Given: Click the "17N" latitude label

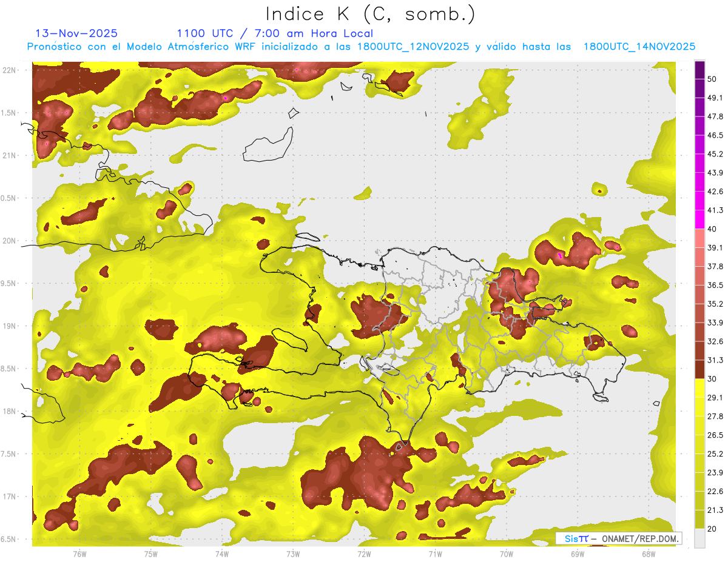Looking at the screenshot, I should (x=10, y=496).
